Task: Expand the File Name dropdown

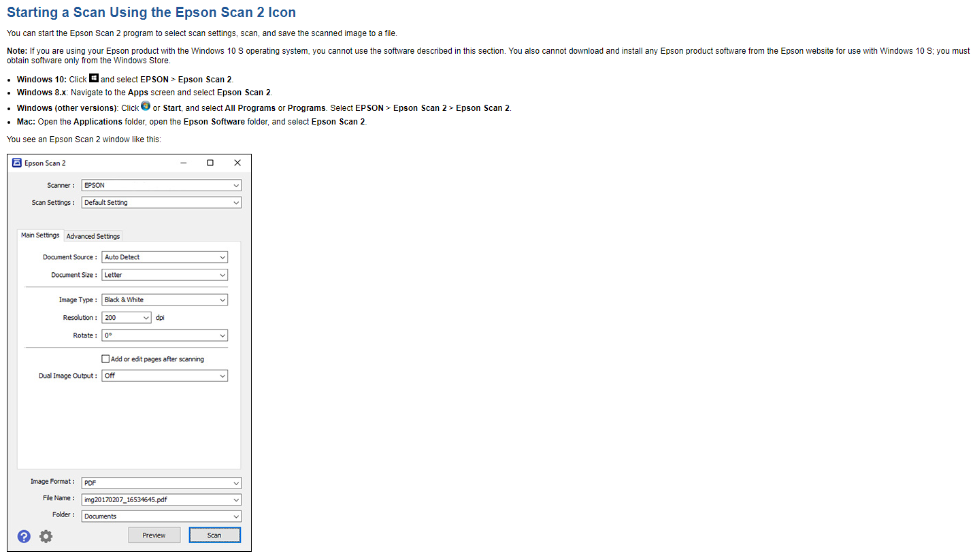Action: tap(161, 499)
